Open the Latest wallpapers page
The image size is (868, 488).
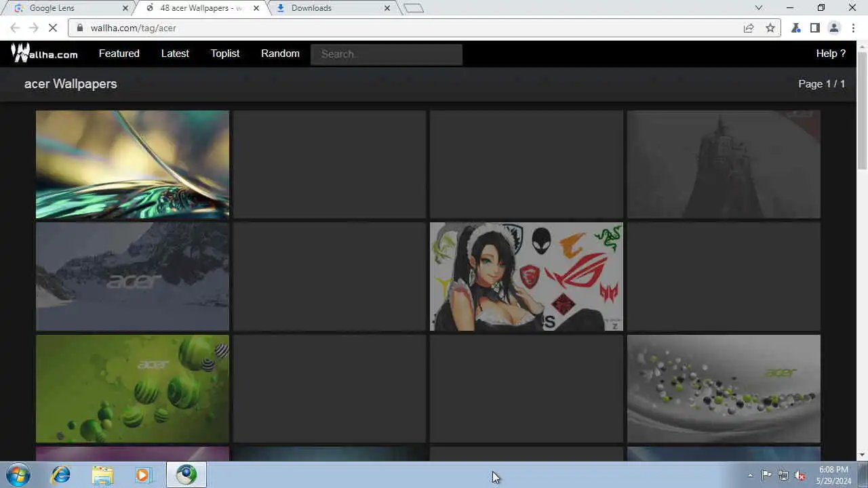(x=175, y=54)
